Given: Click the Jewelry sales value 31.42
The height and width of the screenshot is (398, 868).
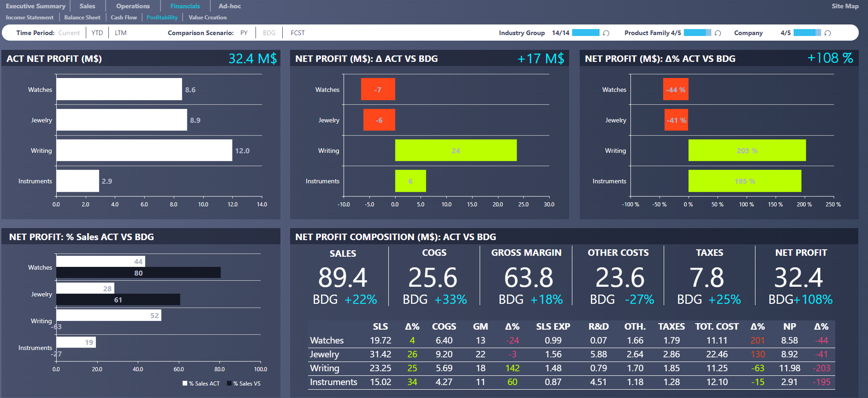Looking at the screenshot, I should pyautogui.click(x=380, y=354).
